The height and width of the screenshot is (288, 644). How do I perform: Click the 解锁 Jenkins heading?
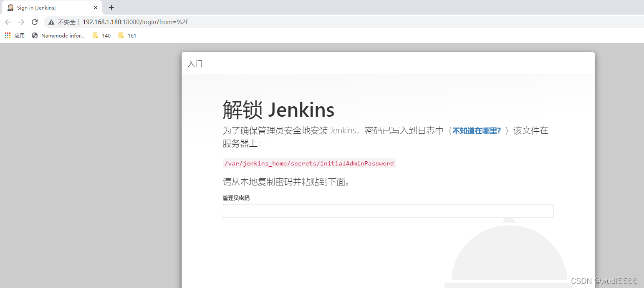[278, 110]
